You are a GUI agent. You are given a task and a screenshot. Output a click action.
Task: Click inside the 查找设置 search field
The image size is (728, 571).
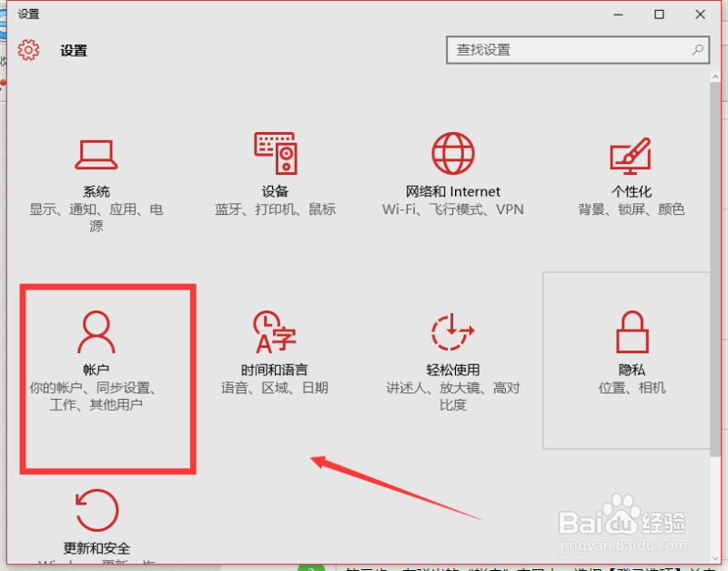(578, 50)
